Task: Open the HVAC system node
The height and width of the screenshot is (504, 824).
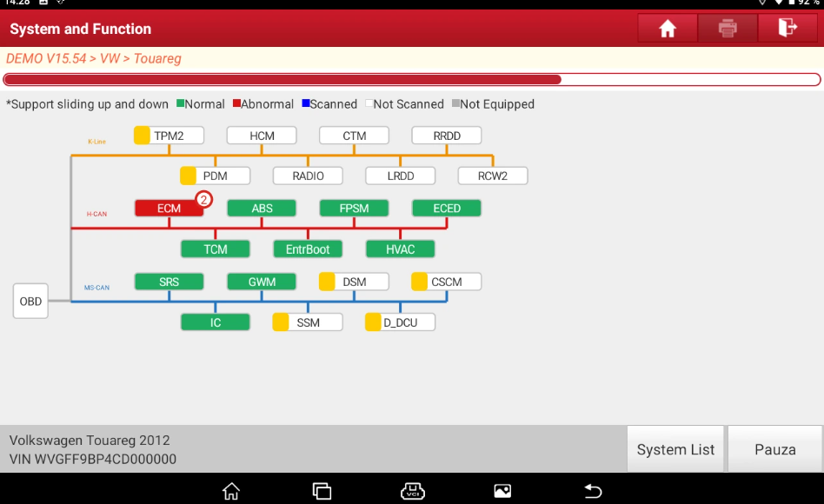Action: click(400, 249)
